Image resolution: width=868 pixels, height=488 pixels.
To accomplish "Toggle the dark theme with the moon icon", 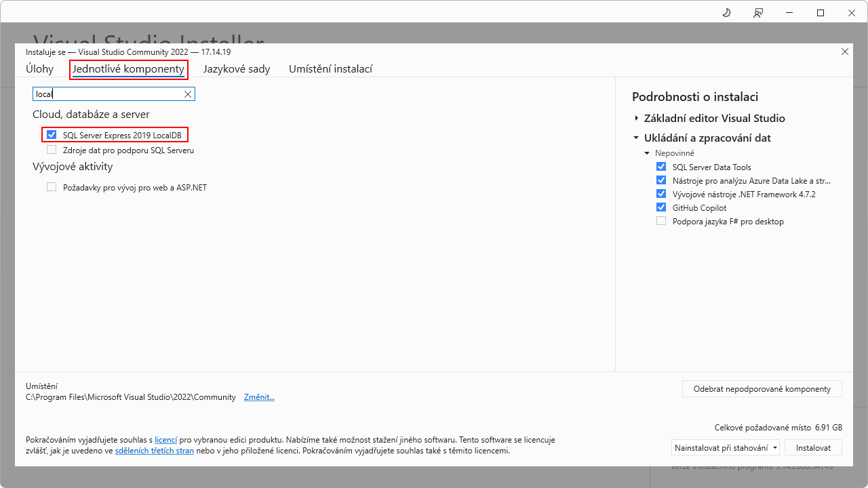I will click(726, 12).
